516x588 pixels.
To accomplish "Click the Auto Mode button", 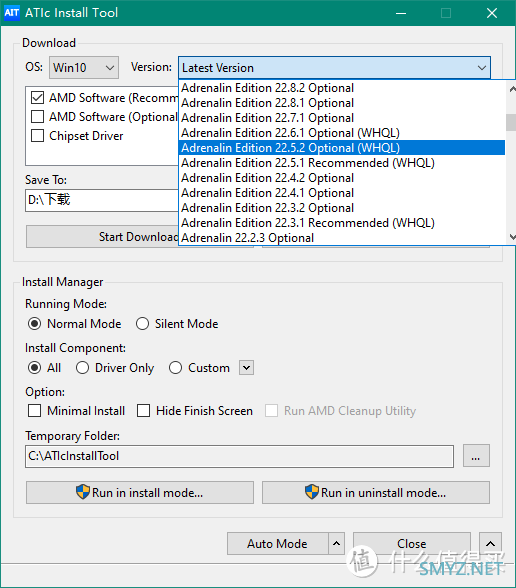I will click(278, 544).
